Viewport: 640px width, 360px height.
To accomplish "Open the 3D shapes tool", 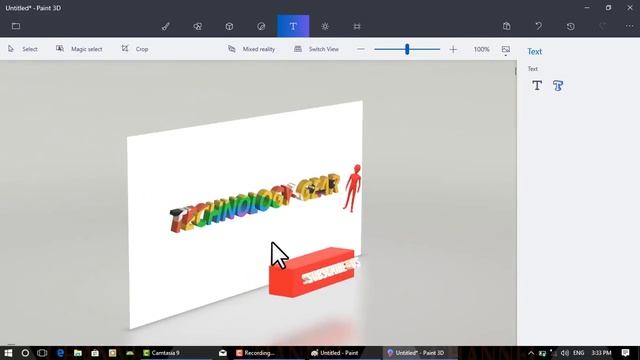I will (x=229, y=26).
